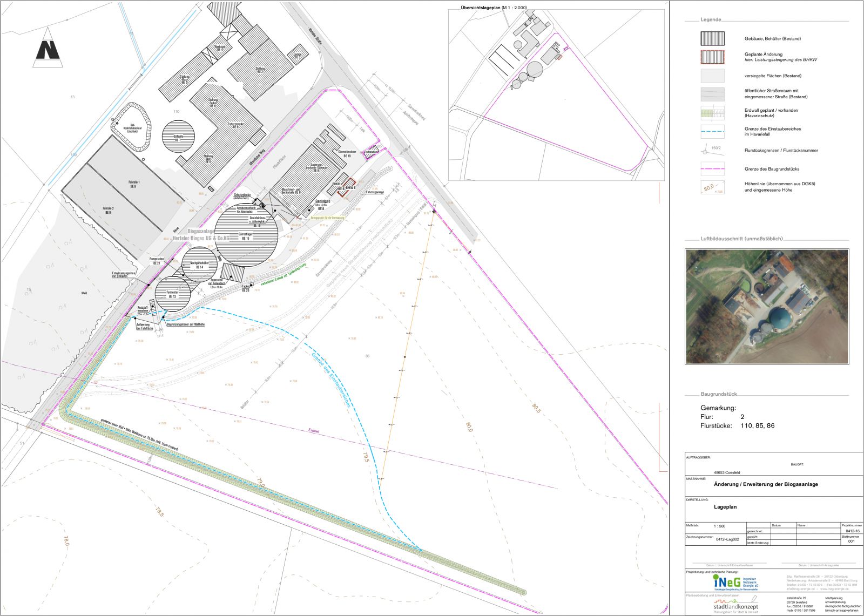Select the Gärrestlager BE 15 tank

point(246,236)
